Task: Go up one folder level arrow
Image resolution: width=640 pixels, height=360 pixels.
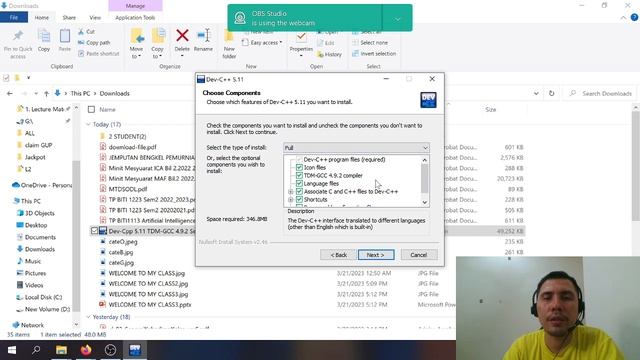Action: tap(46, 93)
